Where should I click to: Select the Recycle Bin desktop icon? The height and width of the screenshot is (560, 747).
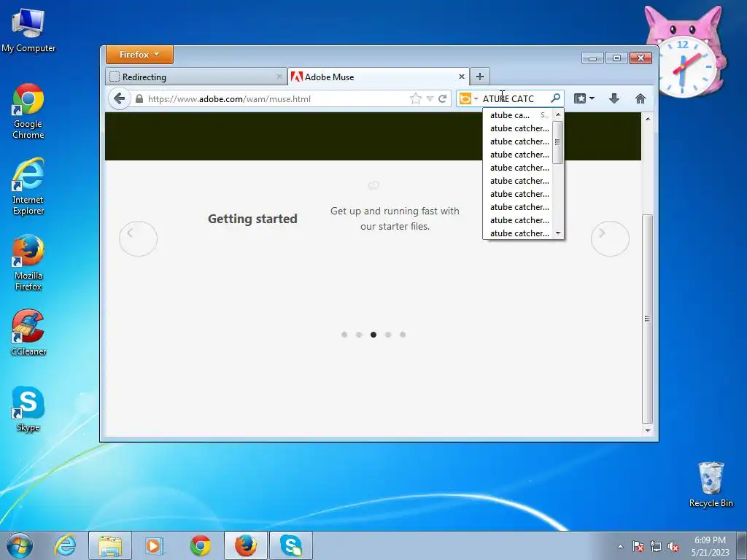(711, 484)
